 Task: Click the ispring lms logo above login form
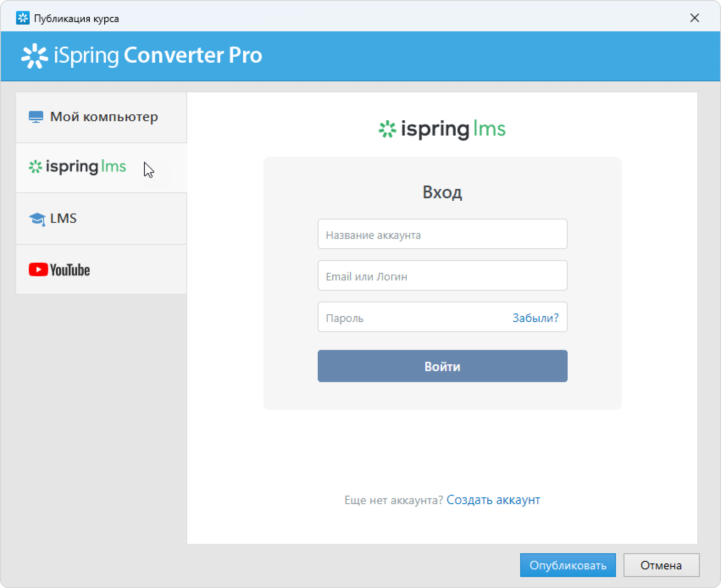[442, 129]
